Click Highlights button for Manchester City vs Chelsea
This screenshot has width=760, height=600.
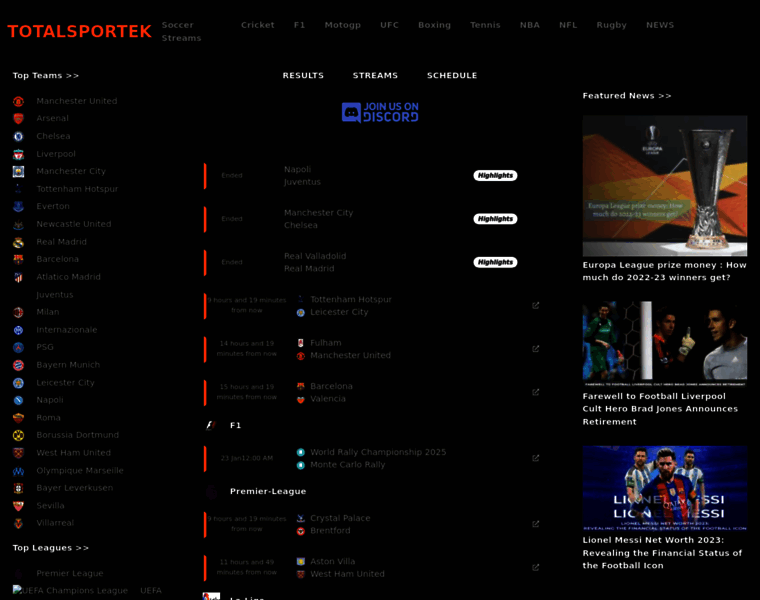click(495, 219)
